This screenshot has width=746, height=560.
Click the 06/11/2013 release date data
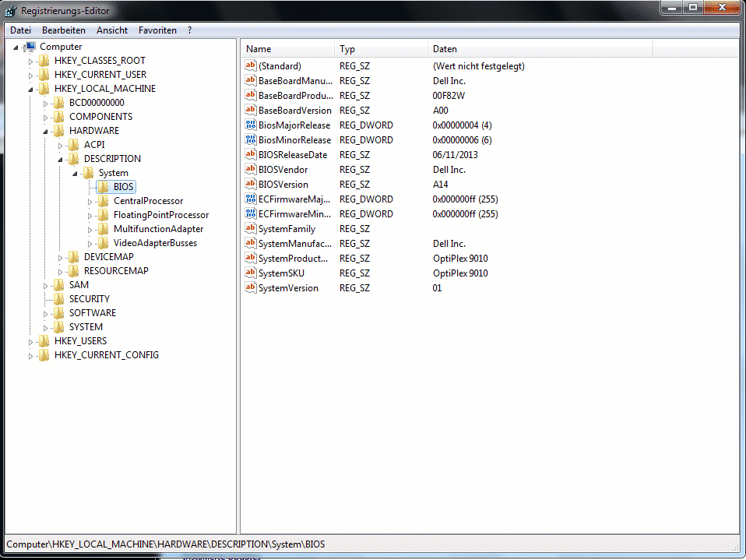[x=455, y=155]
